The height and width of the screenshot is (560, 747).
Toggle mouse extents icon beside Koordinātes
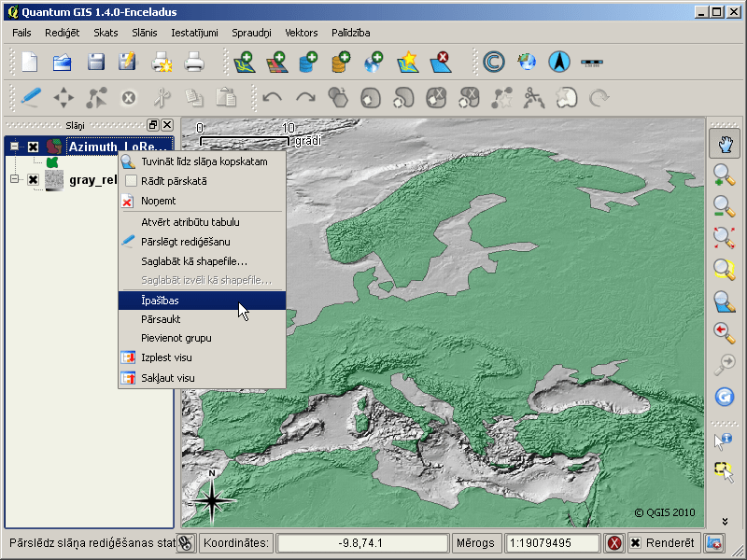click(185, 543)
